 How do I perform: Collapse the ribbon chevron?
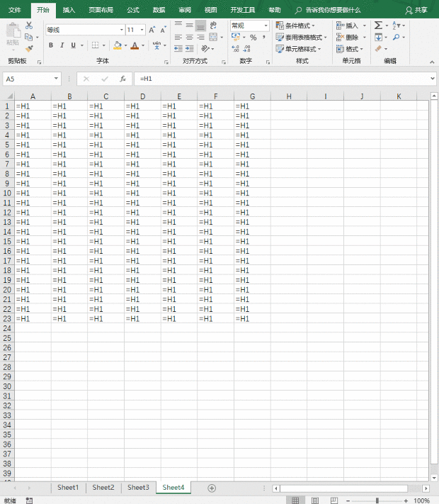pyautogui.click(x=432, y=62)
